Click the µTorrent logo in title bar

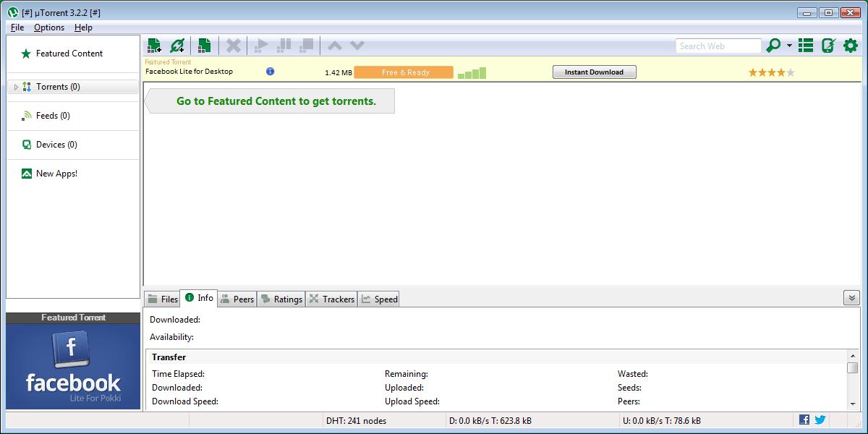pyautogui.click(x=13, y=12)
